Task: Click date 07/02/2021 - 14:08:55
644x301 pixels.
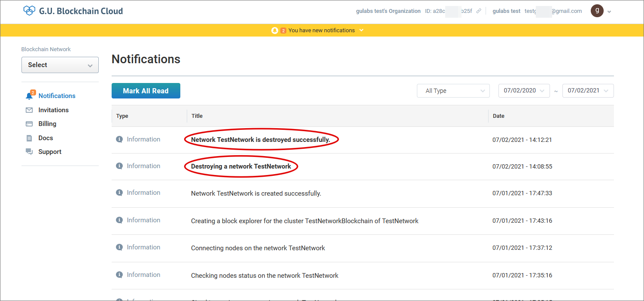Action: pyautogui.click(x=522, y=166)
